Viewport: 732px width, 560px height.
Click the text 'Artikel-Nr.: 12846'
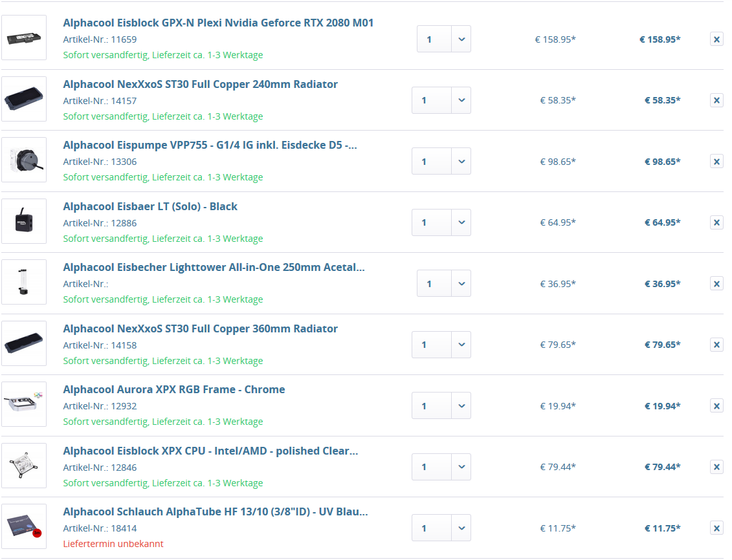pyautogui.click(x=100, y=468)
